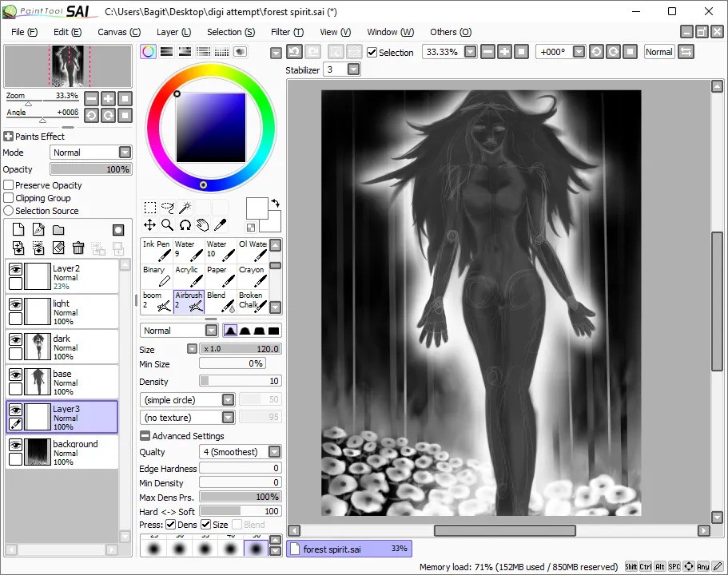Choose the Ink Pen brush
The image size is (728, 575).
click(157, 251)
